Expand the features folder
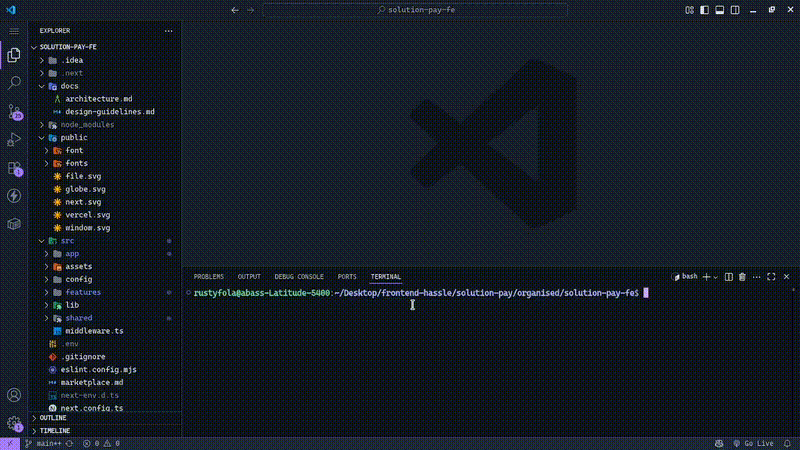The height and width of the screenshot is (450, 800). coord(105,292)
